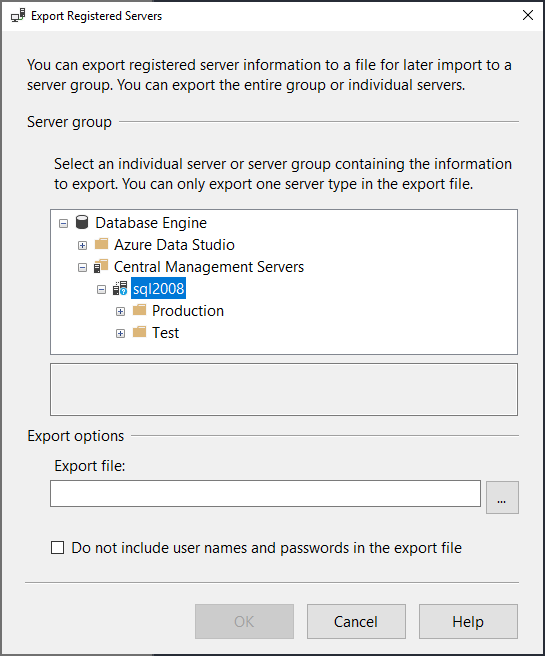Select the Production group label
The width and height of the screenshot is (545, 656).
[x=188, y=311]
